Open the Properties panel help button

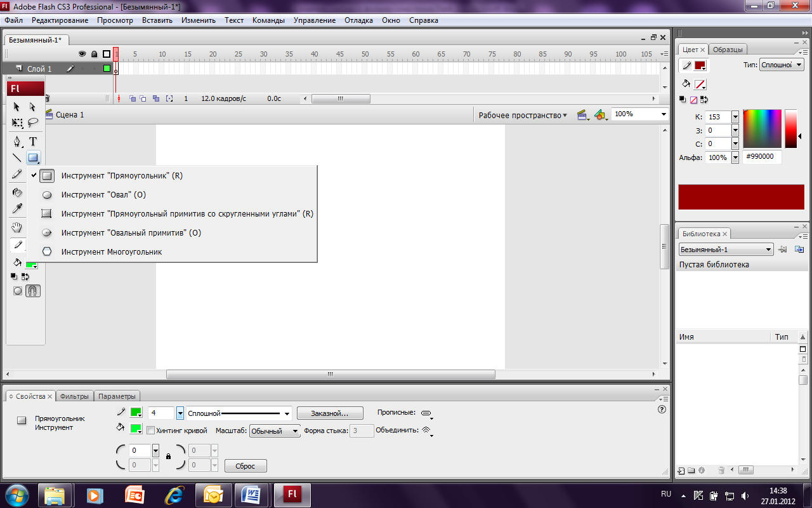coord(662,410)
